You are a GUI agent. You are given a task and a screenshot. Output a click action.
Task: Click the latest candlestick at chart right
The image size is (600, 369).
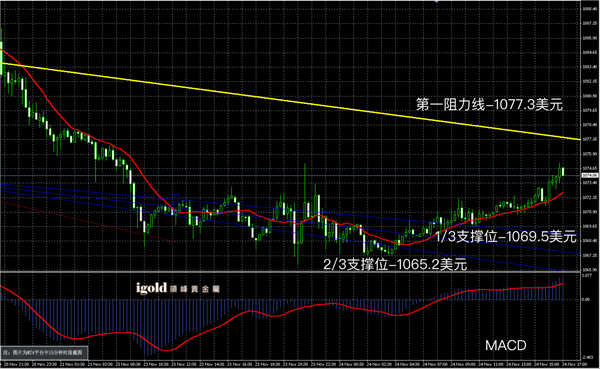(563, 171)
